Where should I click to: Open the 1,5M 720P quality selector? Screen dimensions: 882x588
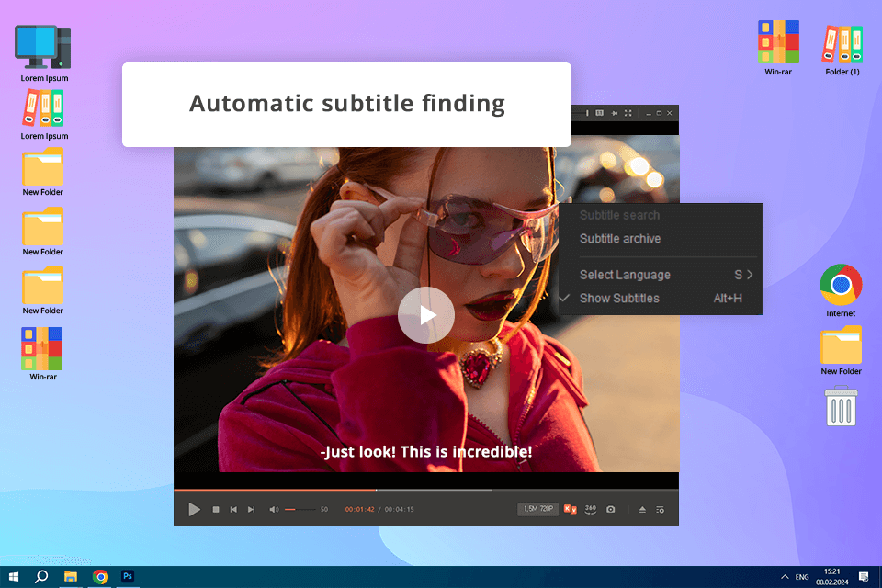point(537,509)
